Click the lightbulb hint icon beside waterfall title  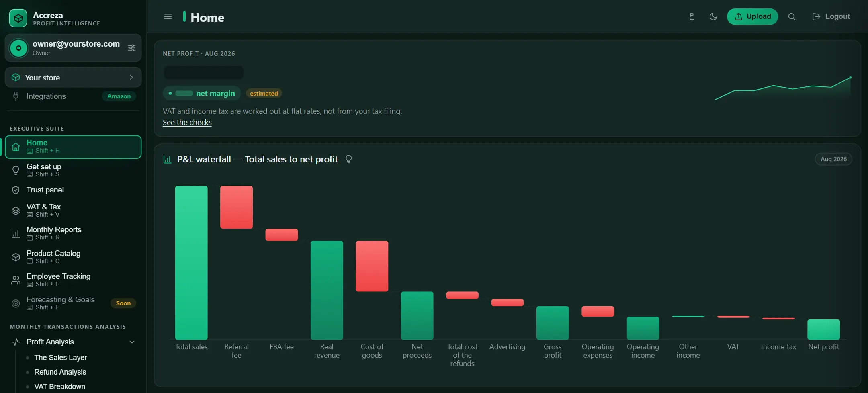coord(349,159)
